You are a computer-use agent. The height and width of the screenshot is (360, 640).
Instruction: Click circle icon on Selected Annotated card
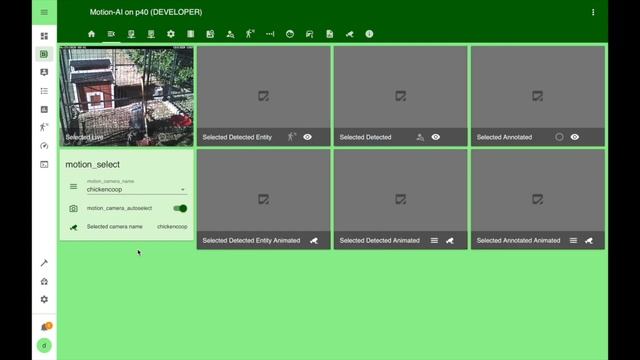(559, 137)
